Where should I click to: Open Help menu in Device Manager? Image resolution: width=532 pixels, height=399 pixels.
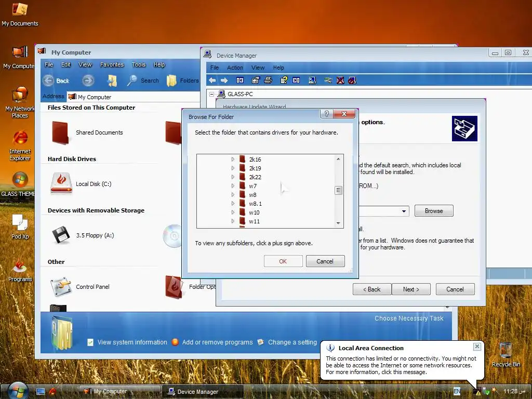278,68
